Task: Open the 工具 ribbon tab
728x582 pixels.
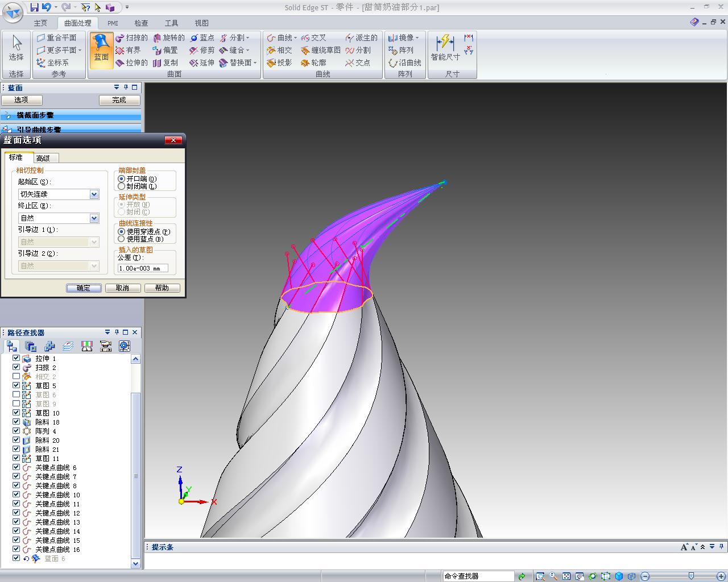Action: click(x=171, y=23)
